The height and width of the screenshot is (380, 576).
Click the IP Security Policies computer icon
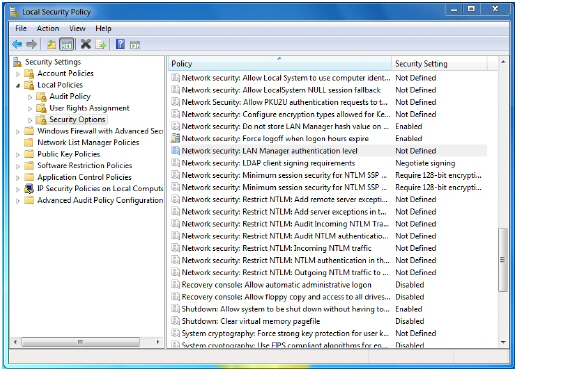29,189
